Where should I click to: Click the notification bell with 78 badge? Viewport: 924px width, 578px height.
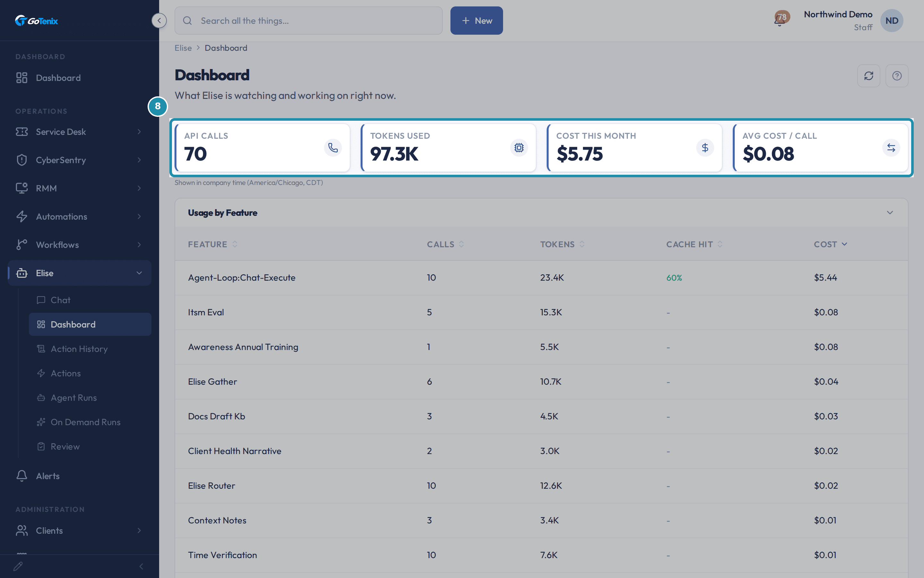pos(781,18)
